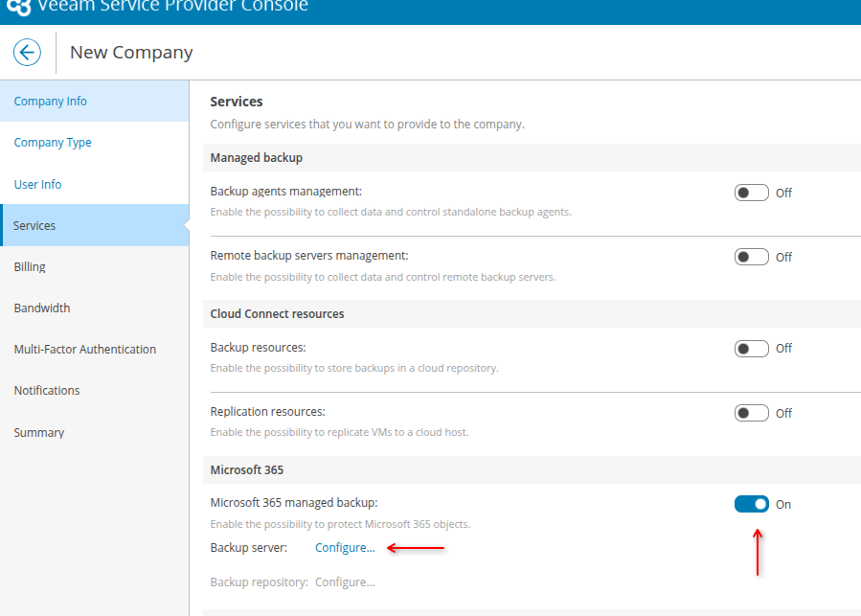Jump to the Summary step
The height and width of the screenshot is (616, 861).
pyautogui.click(x=39, y=432)
